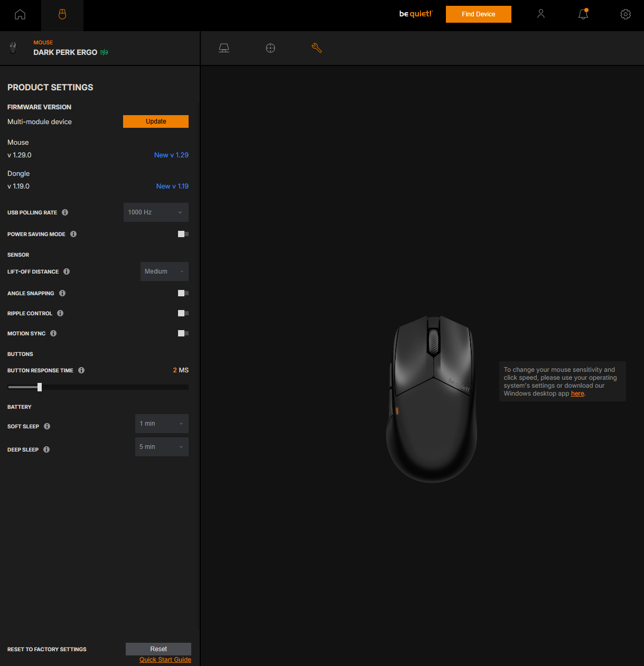Toggle Angle Snapping on
Viewport: 644px width, 666px height.
pos(182,293)
